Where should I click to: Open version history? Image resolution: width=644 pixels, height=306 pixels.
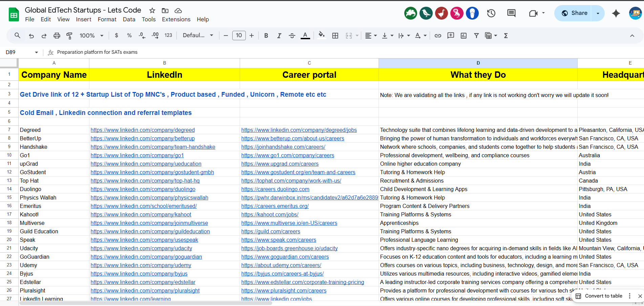pyautogui.click(x=491, y=13)
